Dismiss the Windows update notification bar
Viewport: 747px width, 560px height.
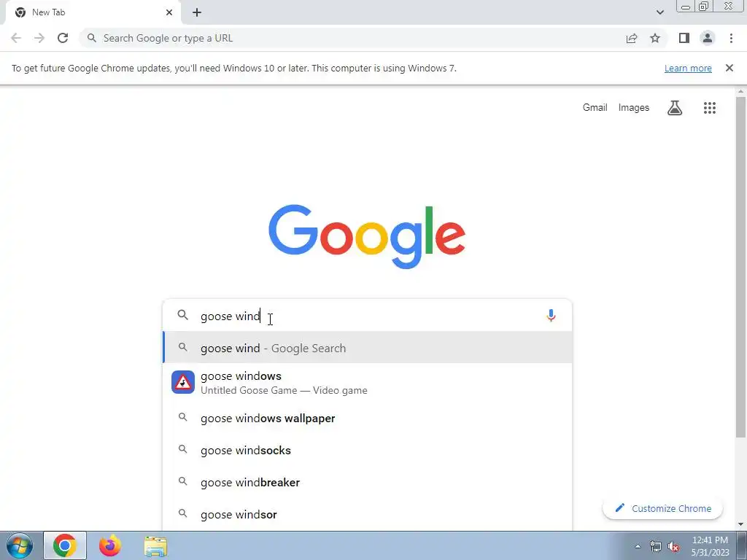coord(729,68)
